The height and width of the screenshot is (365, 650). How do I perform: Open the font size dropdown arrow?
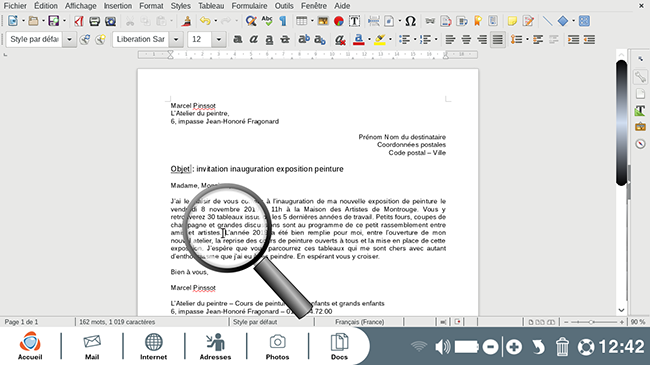click(219, 39)
